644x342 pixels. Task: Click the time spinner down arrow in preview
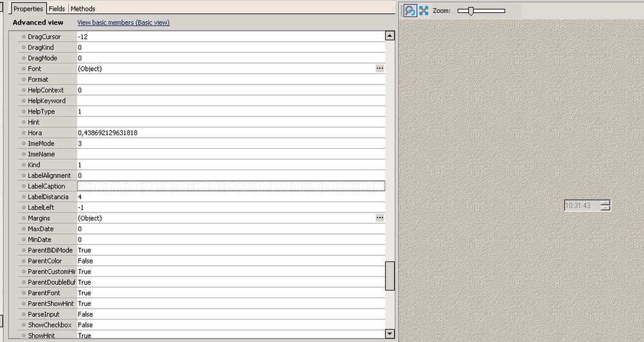pyautogui.click(x=605, y=208)
